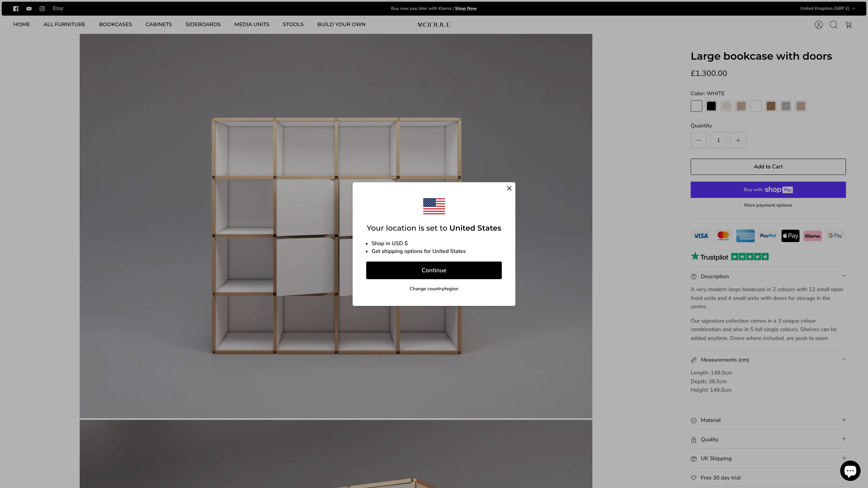
Task: Switch to the BUILD YOUR OWN page
Action: tap(341, 24)
